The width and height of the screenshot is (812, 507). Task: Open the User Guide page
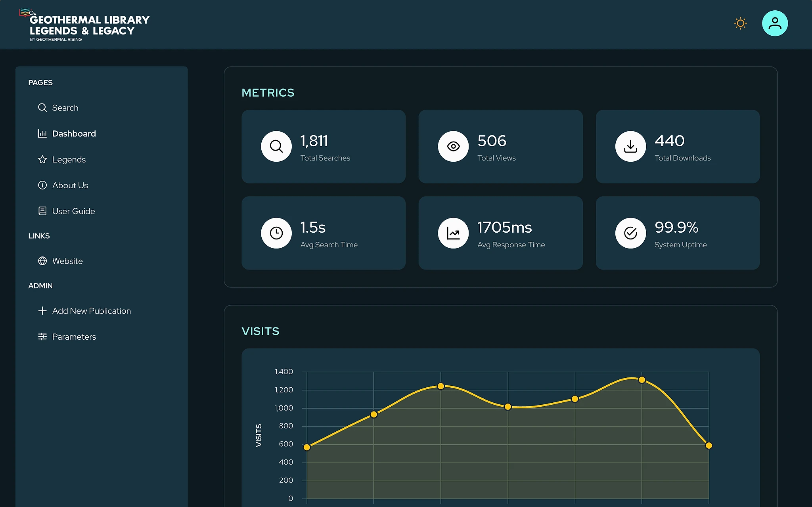click(73, 211)
